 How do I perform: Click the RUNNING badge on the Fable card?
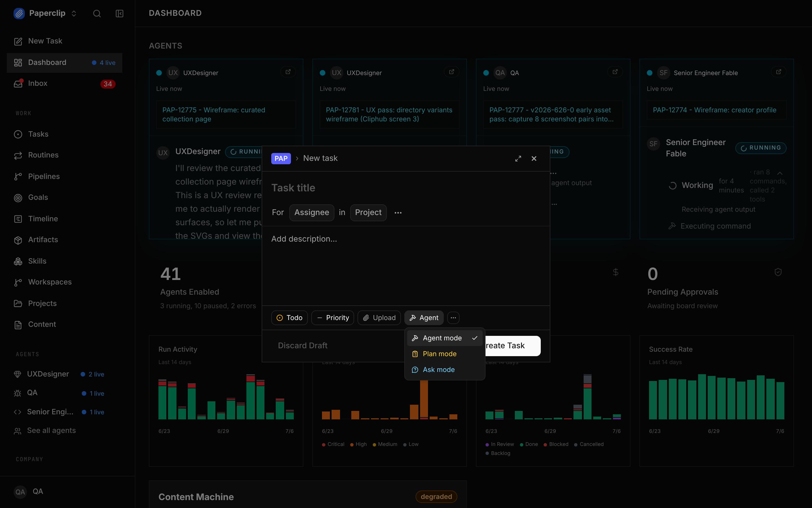761,148
